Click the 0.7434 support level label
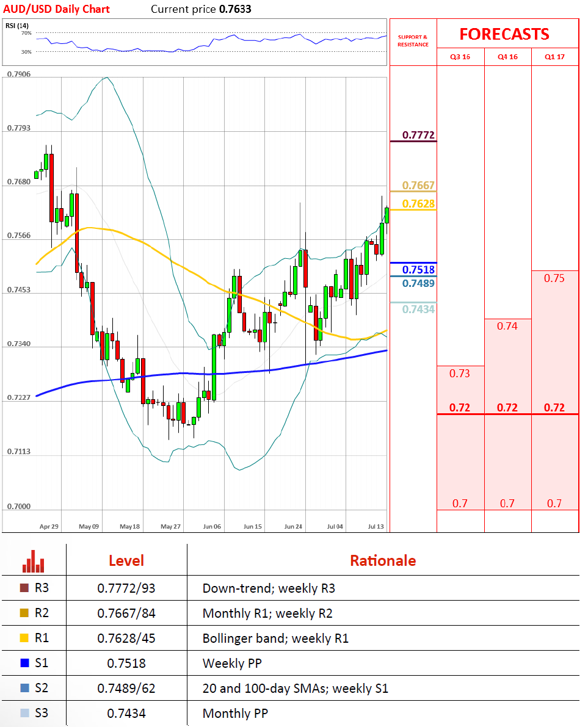 point(418,309)
